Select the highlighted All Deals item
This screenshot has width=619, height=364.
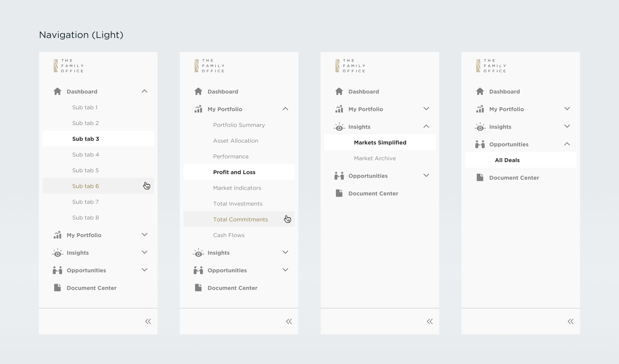coord(507,160)
